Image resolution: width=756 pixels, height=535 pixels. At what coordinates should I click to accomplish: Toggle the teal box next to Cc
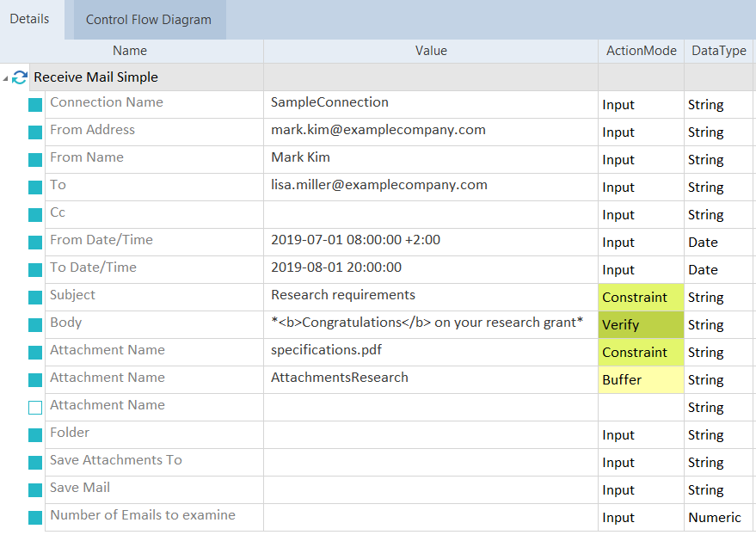(x=35, y=215)
